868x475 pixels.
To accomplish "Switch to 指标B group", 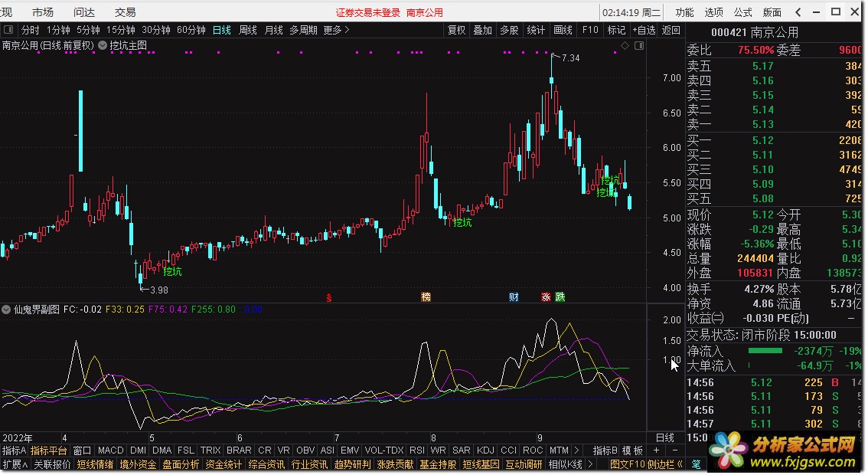I will pos(605,450).
